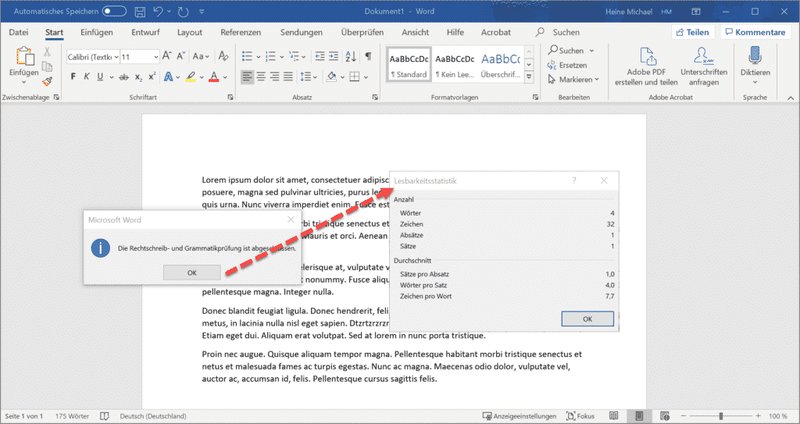Sort text with the A-Z icon
800x424 pixels.
pyautogui.click(x=351, y=56)
